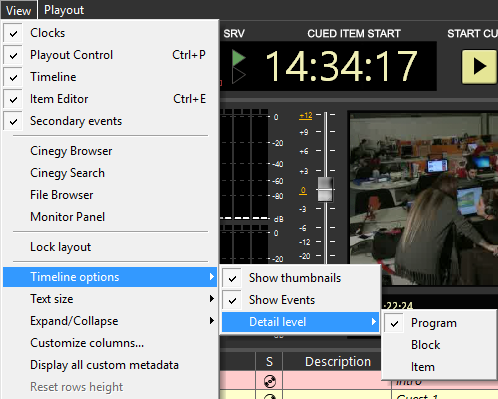Click the S column header

pos(269,362)
